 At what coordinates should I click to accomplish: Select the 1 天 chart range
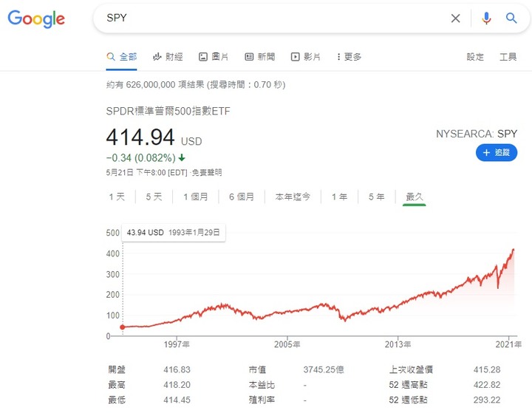117,197
